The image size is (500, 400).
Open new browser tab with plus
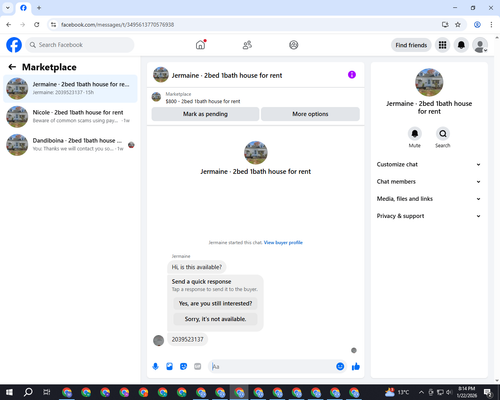(x=39, y=8)
